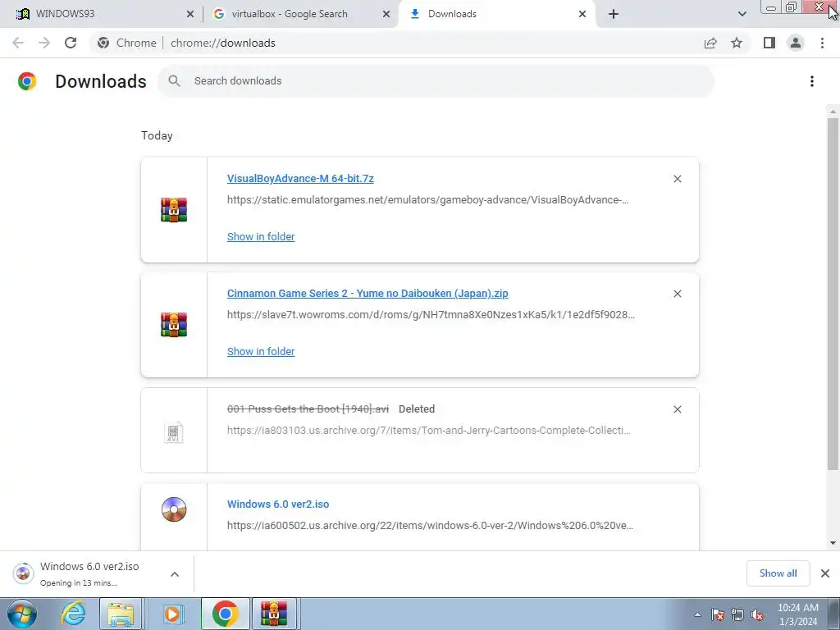
Task: Show VisualBoyAdvance-M in folder
Action: [x=261, y=237]
